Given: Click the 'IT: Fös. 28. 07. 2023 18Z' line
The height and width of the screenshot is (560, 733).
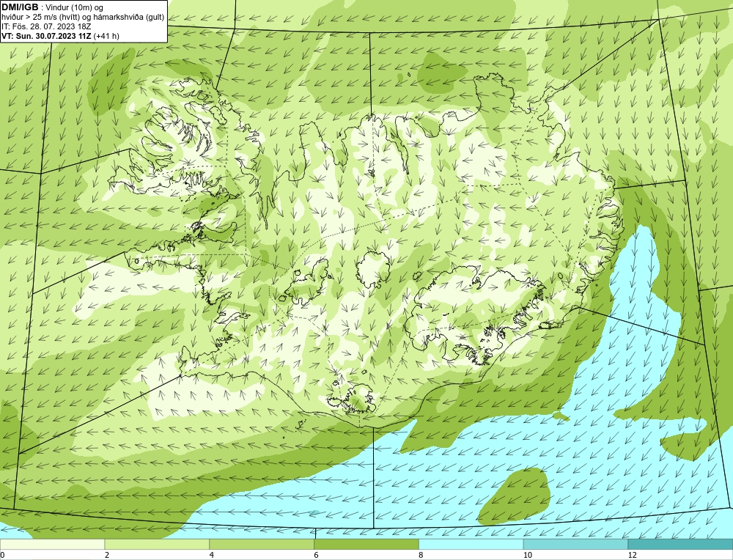Looking at the screenshot, I should tap(46, 26).
